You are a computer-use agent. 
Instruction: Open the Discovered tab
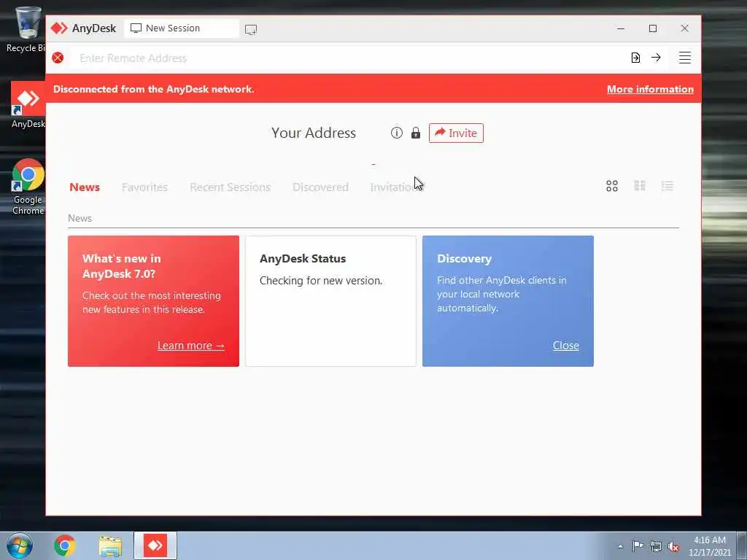point(321,187)
